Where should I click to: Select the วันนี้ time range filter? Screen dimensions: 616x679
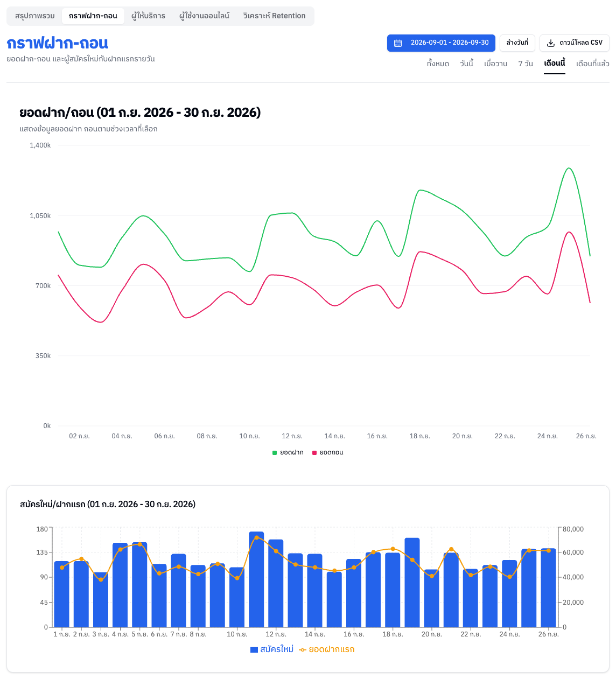click(466, 64)
